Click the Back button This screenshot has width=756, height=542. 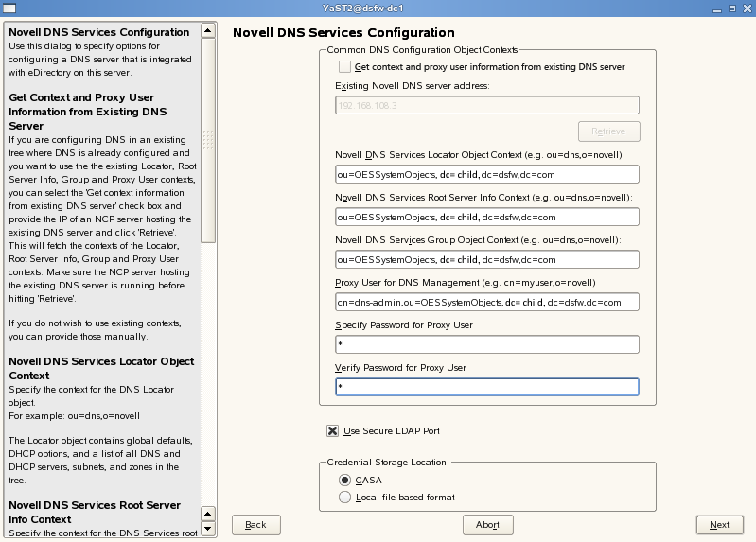[255, 524]
